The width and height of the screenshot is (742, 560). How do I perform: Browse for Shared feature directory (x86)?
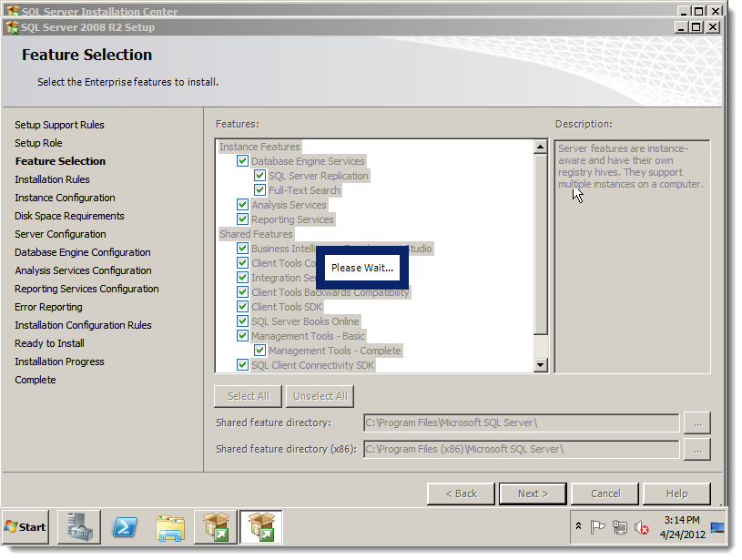point(697,449)
